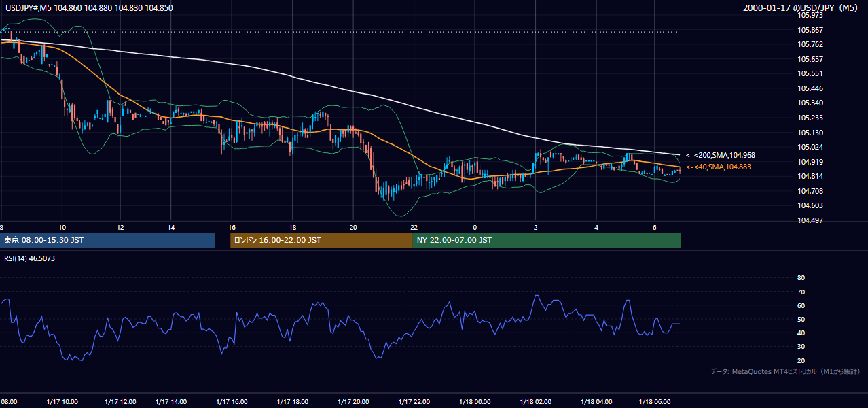Click the 1/18 00:00 time label
Screen dimensions: 868x408
(x=475, y=402)
